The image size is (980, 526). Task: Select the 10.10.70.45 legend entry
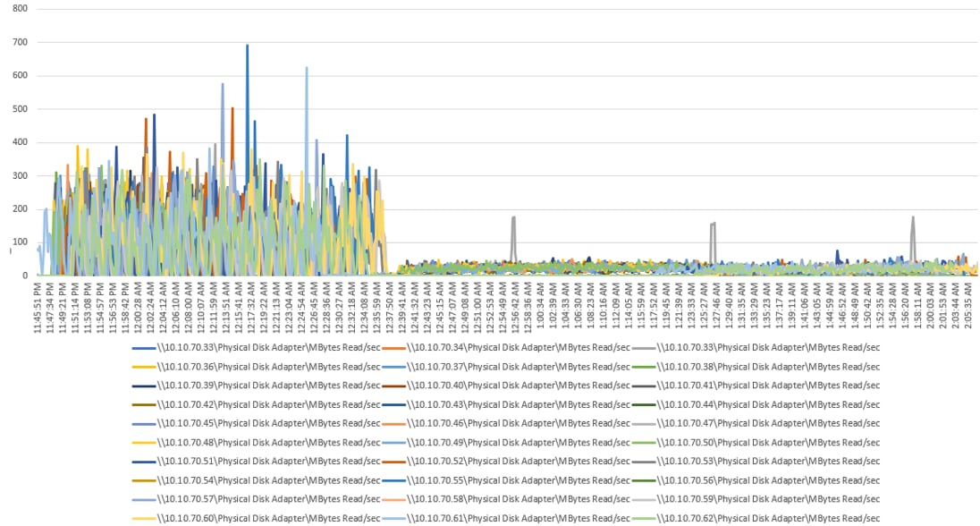(x=257, y=423)
